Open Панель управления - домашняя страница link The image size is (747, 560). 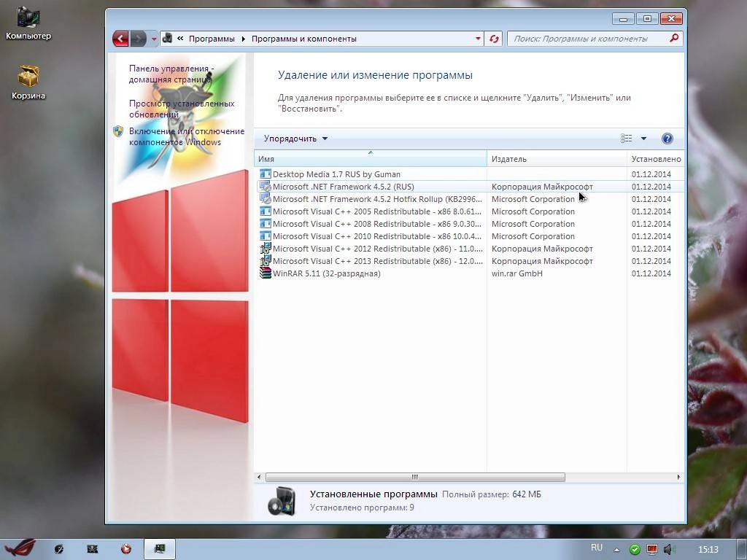point(171,74)
